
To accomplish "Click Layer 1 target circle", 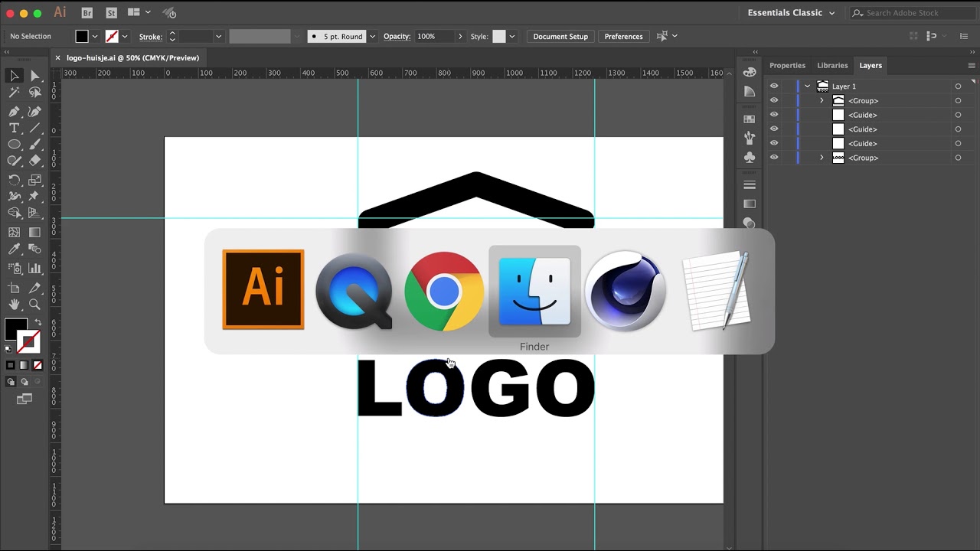I will (x=958, y=86).
